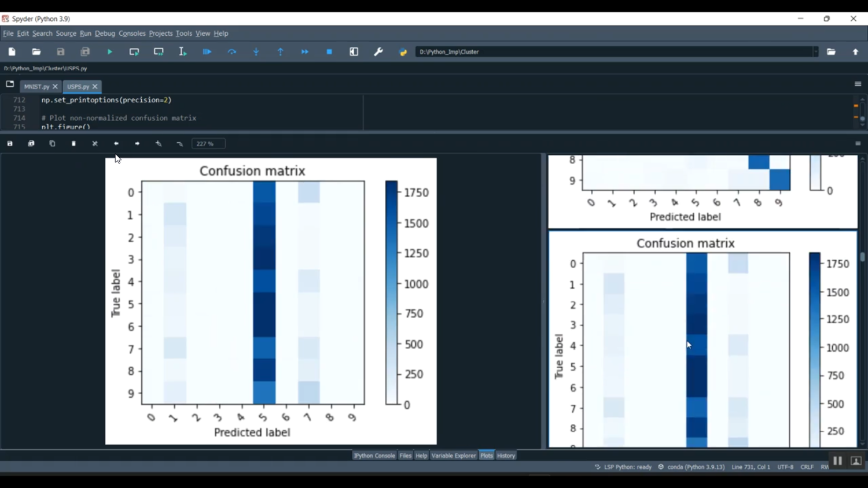Click the Debug file icon

click(207, 52)
